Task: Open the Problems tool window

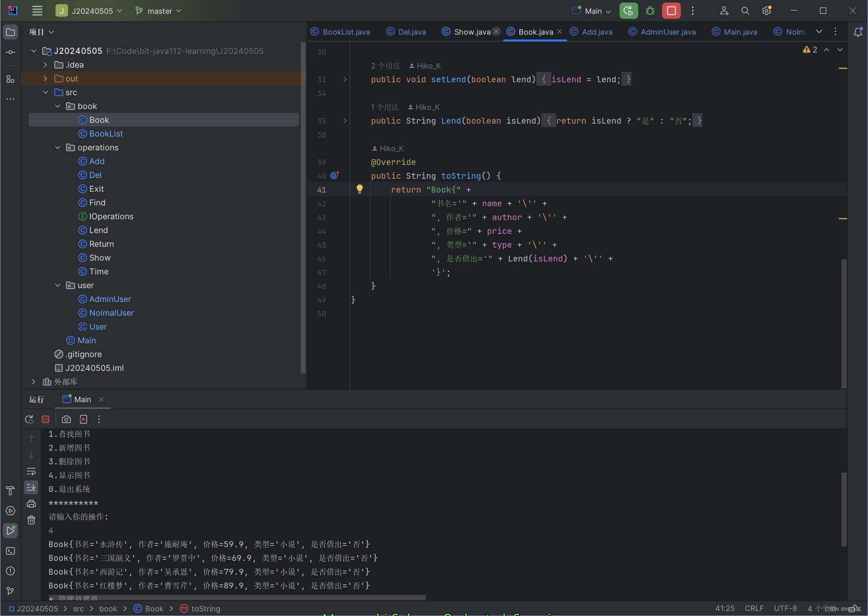Action: coord(10,571)
